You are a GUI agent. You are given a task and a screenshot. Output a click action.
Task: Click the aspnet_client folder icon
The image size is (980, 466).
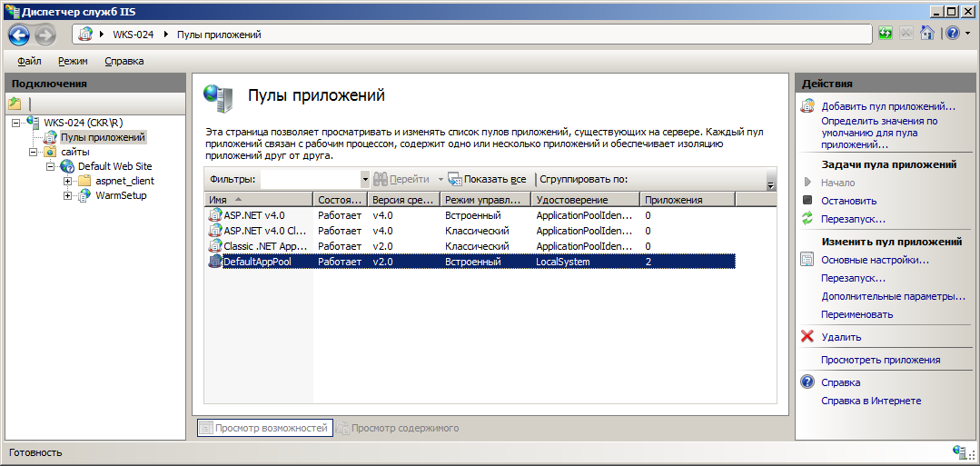click(85, 181)
